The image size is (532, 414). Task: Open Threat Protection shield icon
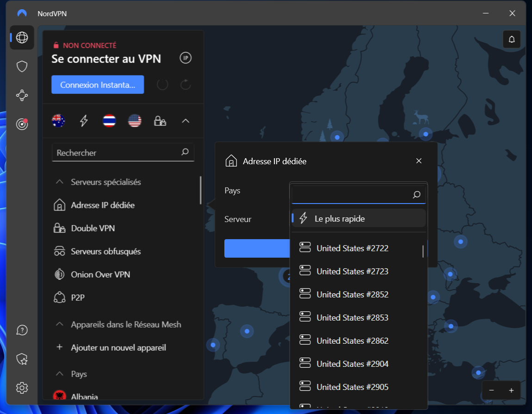point(22,67)
